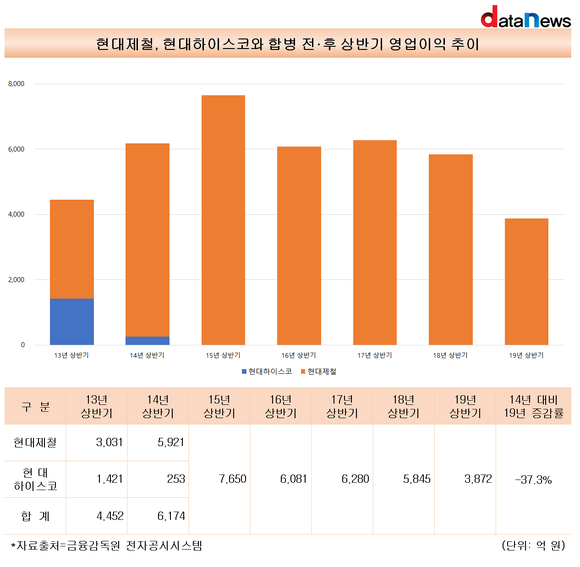The width and height of the screenshot is (580, 567).
Task: Click the 13년 상반기 table header
Action: click(97, 406)
